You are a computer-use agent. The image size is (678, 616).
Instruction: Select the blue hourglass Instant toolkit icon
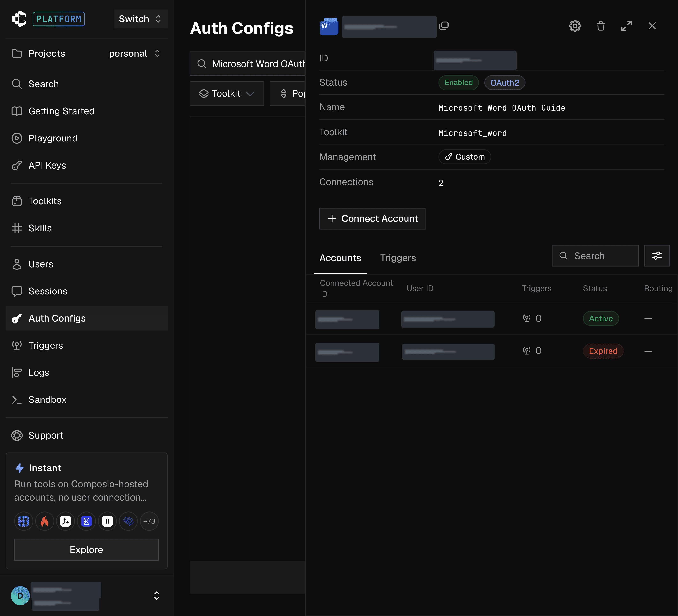tap(86, 521)
